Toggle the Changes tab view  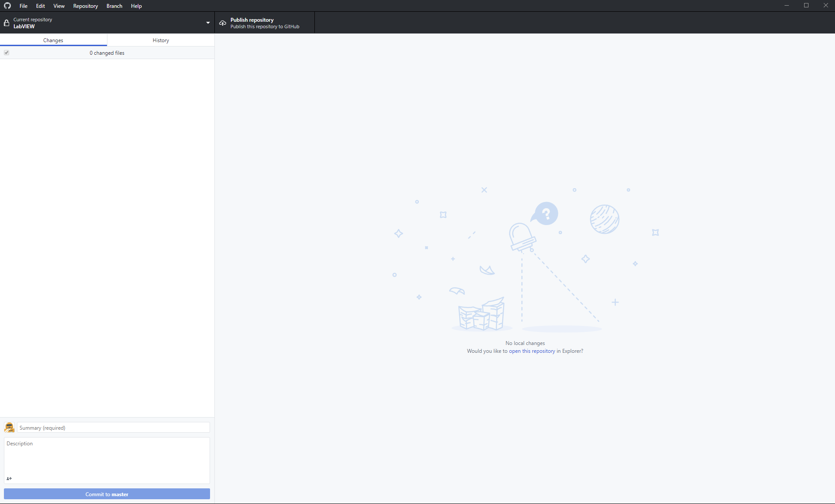pyautogui.click(x=53, y=40)
